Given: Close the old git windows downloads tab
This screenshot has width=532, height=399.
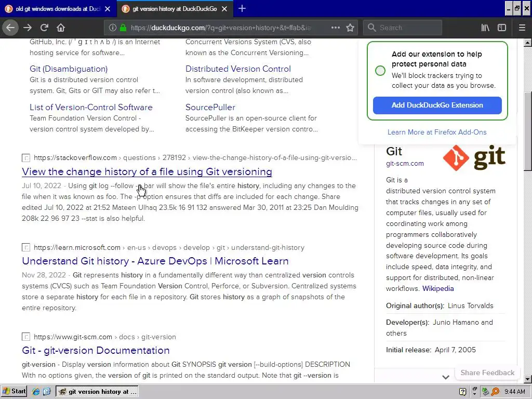Looking at the screenshot, I should tap(107, 9).
